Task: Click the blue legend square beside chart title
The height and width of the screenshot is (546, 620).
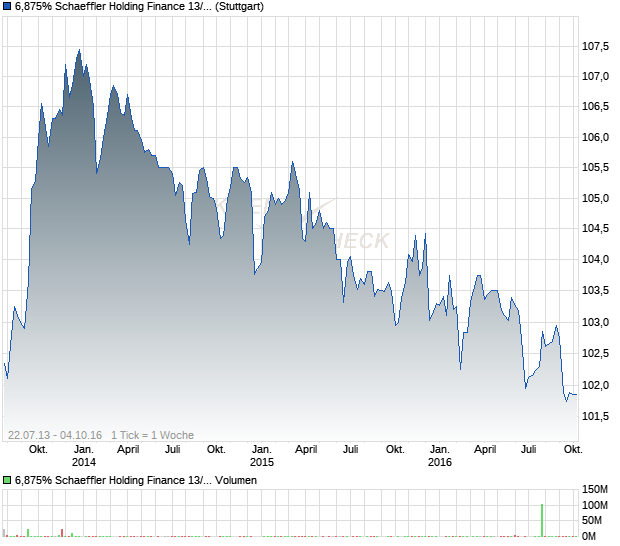Action: pos(7,8)
